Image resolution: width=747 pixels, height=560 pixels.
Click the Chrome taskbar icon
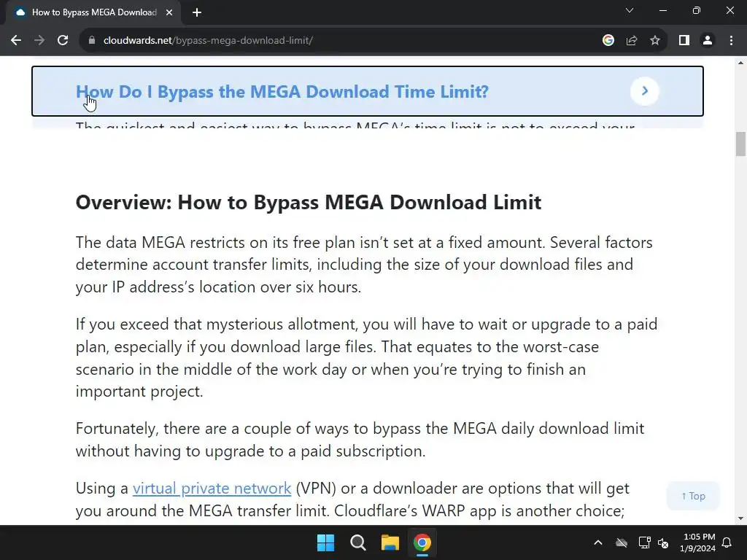click(x=422, y=542)
